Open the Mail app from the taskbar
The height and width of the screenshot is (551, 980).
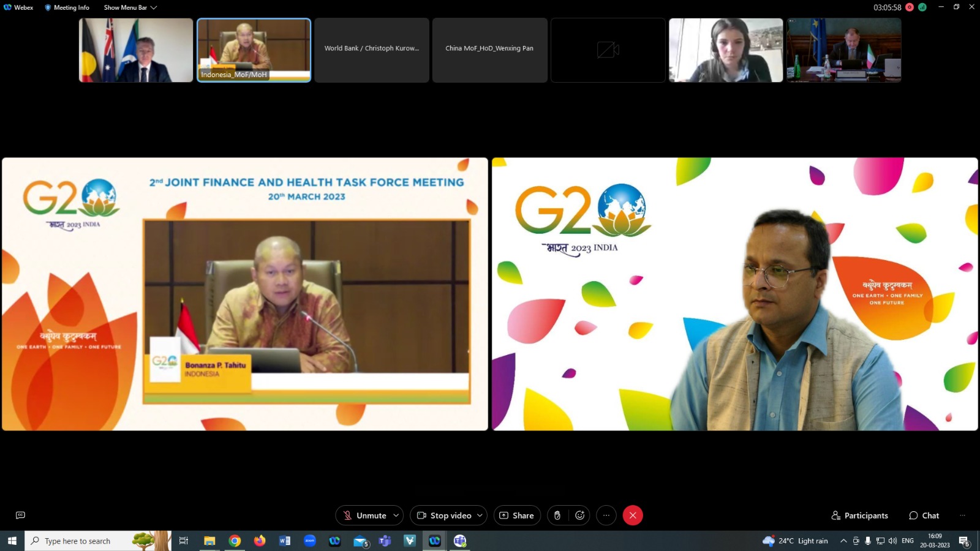pos(360,541)
